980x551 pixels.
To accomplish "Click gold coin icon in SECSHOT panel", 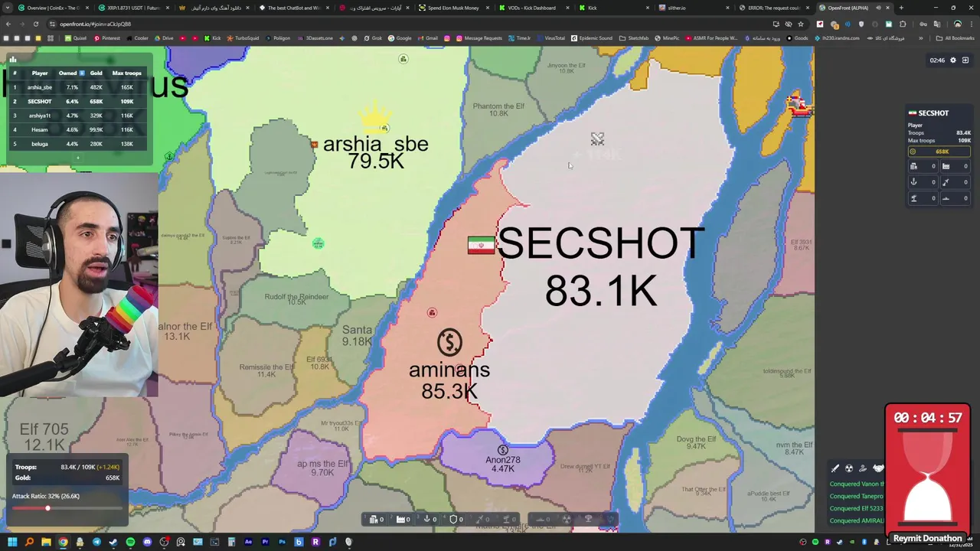I will click(913, 152).
